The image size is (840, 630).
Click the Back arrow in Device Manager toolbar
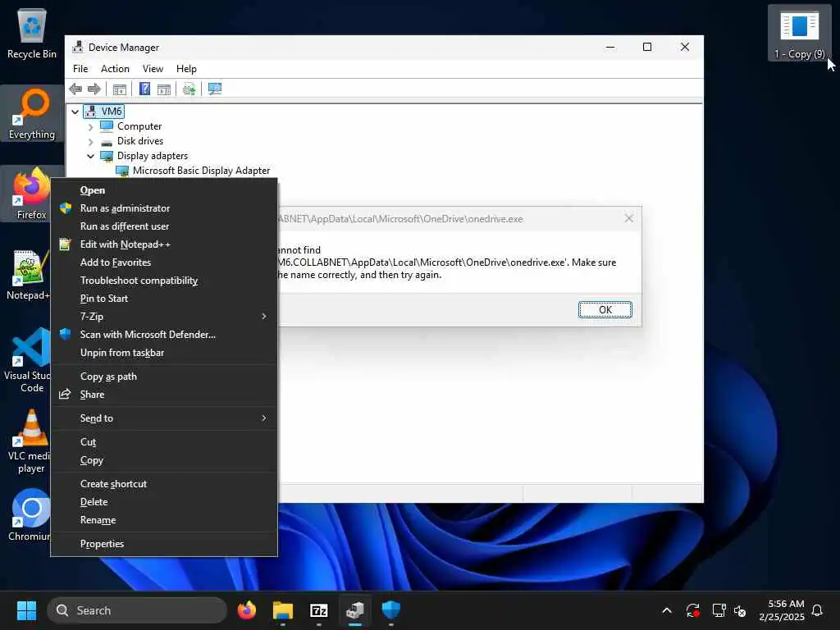75,89
